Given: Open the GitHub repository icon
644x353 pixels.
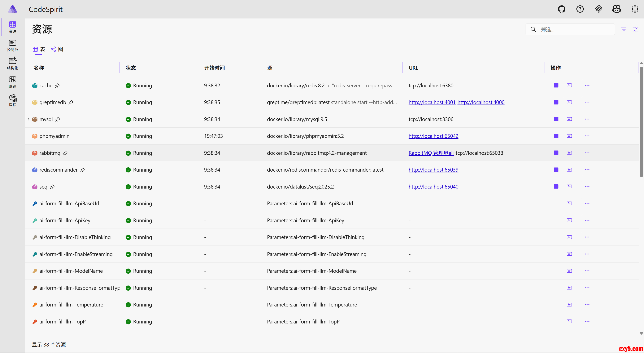Looking at the screenshot, I should [x=561, y=9].
